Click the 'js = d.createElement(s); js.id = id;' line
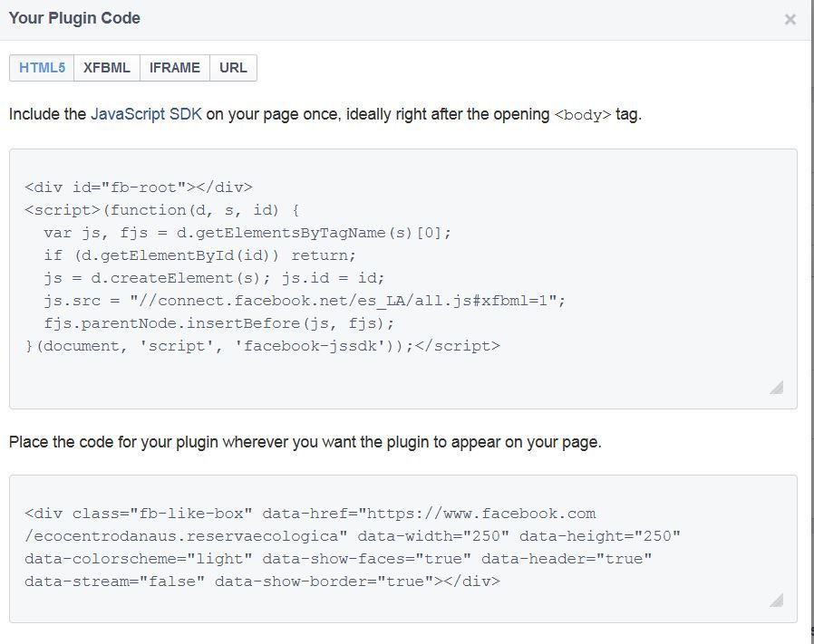814x644 pixels. pos(214,278)
